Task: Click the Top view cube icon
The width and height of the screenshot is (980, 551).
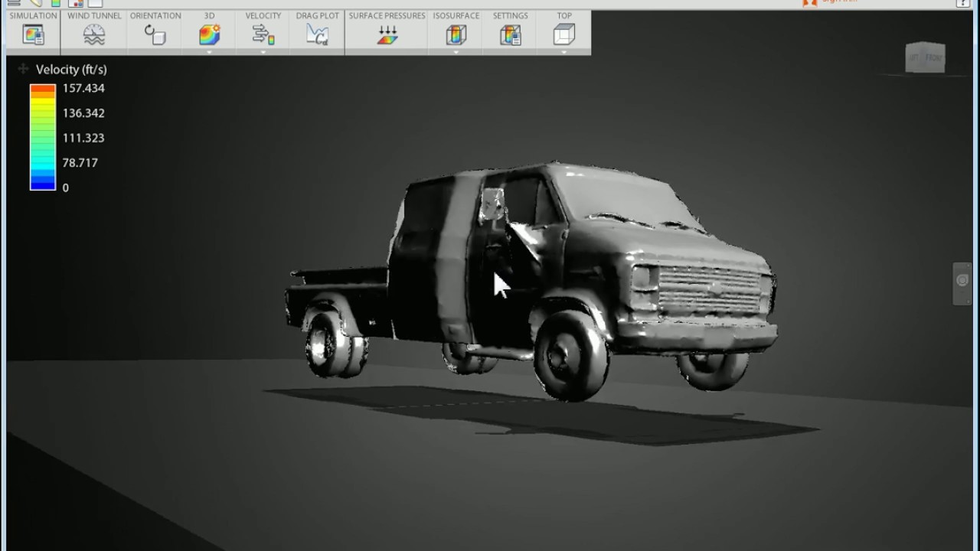Action: coord(563,34)
